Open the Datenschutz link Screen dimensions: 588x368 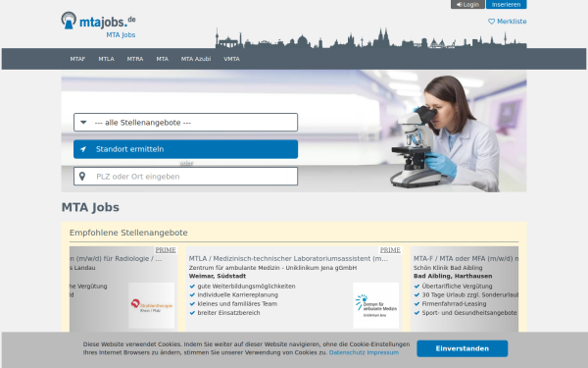coord(347,352)
